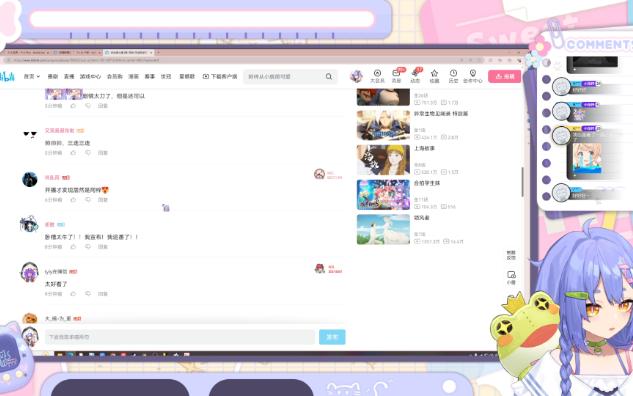
Task: Open the purple-haired headphone commenter avatar
Action: coord(29,272)
